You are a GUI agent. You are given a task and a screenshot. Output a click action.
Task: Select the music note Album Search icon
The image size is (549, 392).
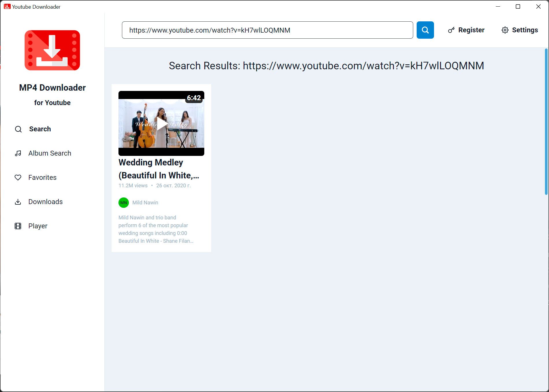(x=18, y=153)
